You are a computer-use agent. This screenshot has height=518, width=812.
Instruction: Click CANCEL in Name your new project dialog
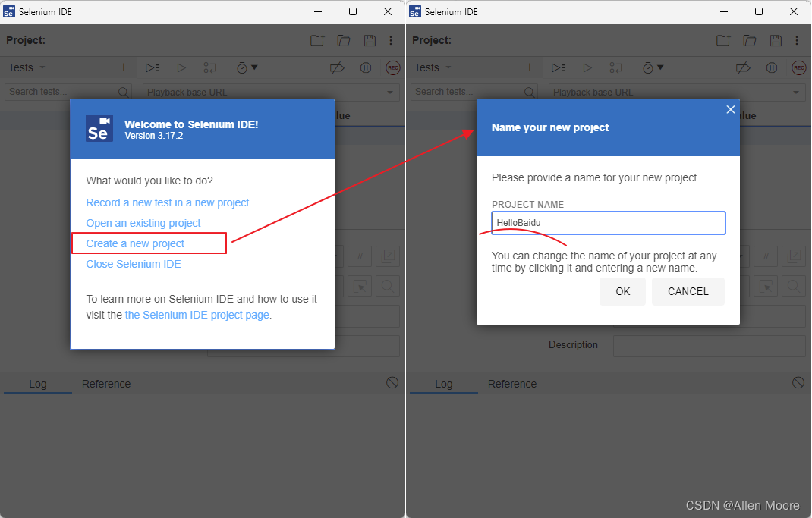[688, 291]
